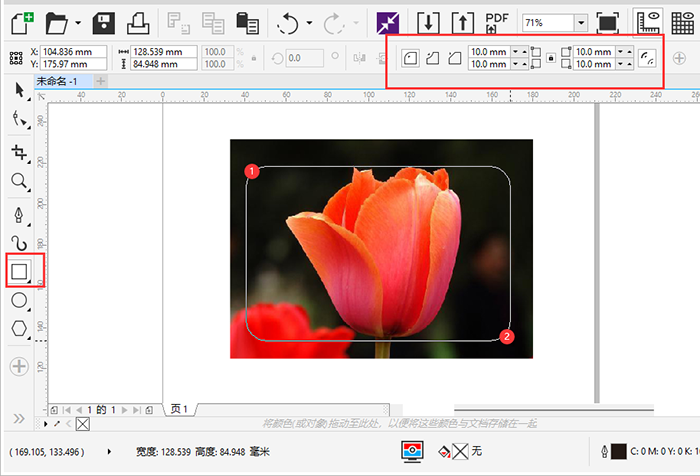The image size is (700, 476).
Task: Expand the Undo history dropdown arrow
Action: pyautogui.click(x=309, y=23)
